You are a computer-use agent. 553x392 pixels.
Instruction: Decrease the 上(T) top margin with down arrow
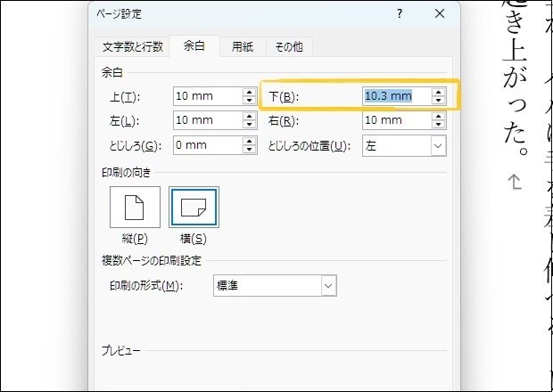(x=250, y=101)
